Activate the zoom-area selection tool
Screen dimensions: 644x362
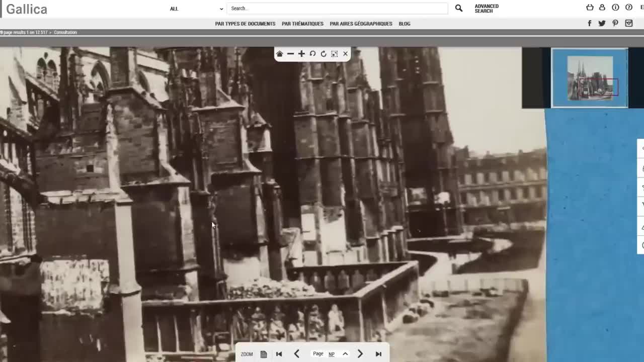coord(334,54)
